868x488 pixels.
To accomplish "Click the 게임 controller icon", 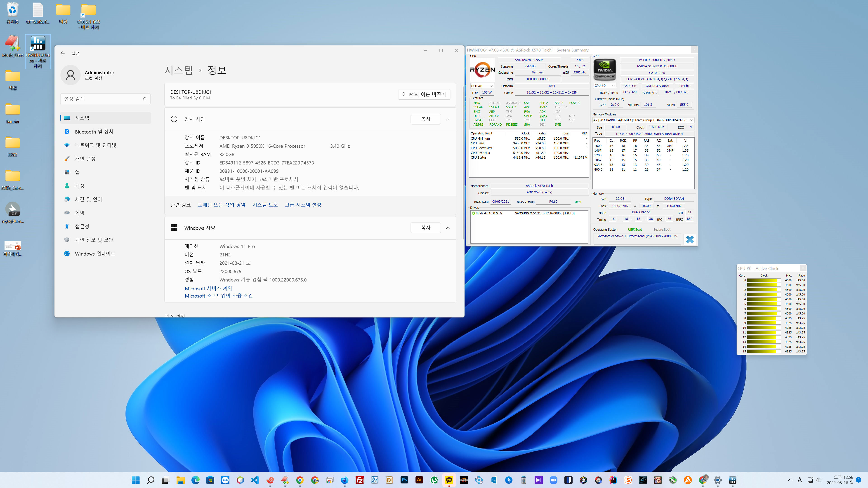I will [x=67, y=213].
